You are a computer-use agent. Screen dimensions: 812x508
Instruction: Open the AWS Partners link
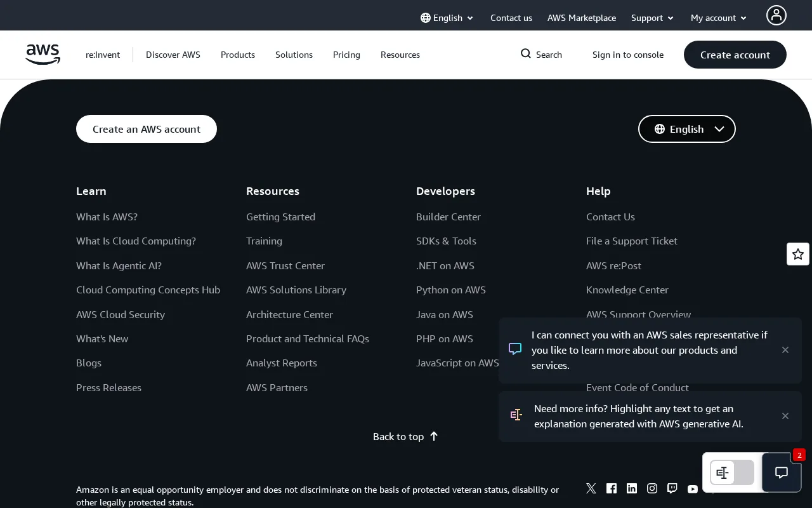pyautogui.click(x=277, y=387)
